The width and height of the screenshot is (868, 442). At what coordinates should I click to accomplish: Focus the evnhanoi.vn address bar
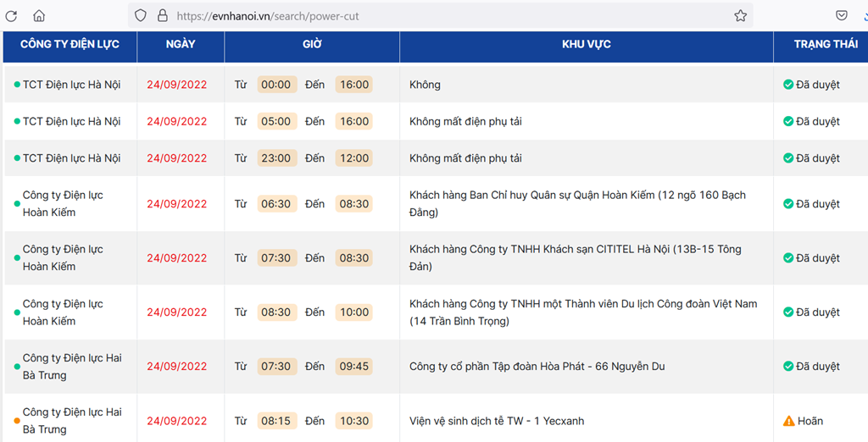click(441, 16)
